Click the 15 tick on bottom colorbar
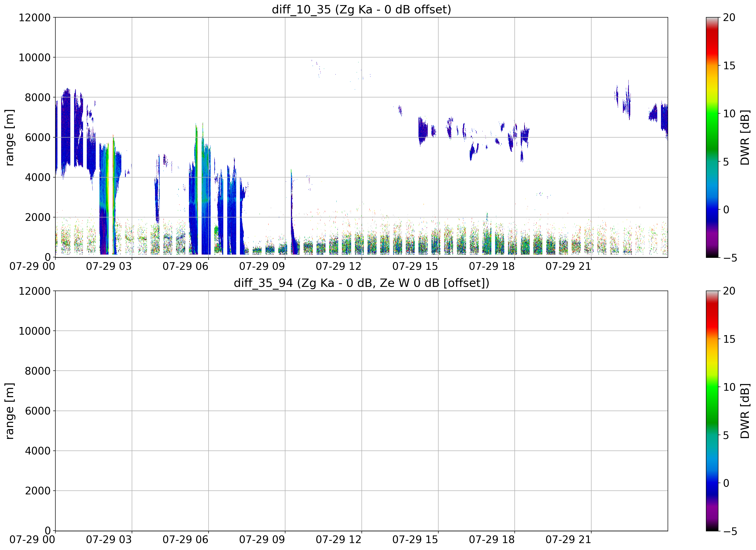This screenshot has height=550, width=756. tap(729, 339)
